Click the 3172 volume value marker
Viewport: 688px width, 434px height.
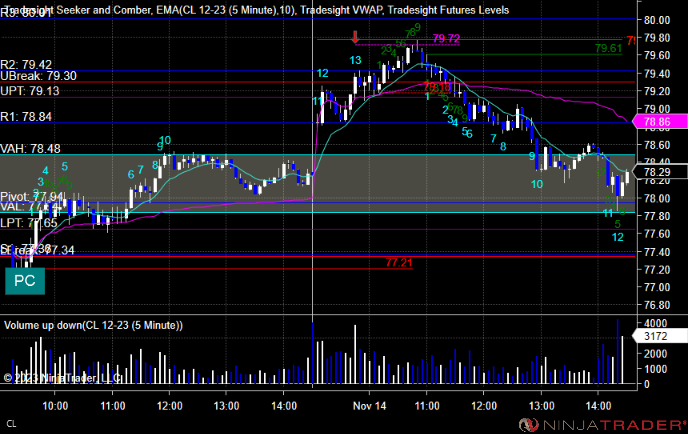(x=659, y=336)
